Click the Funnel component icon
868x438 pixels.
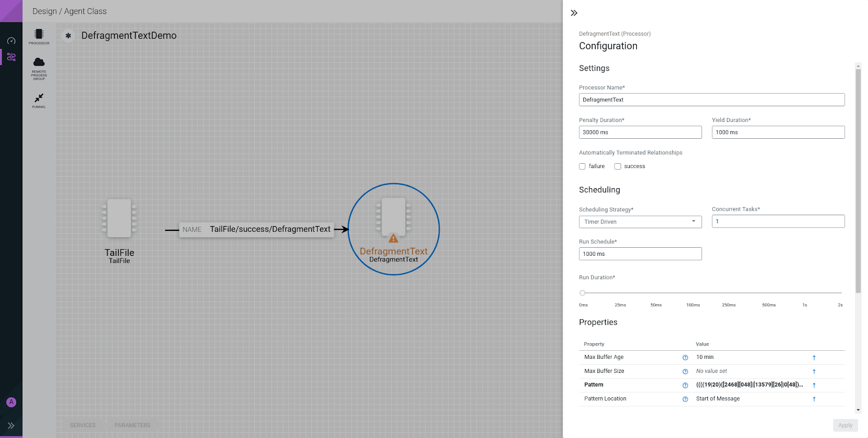click(39, 98)
